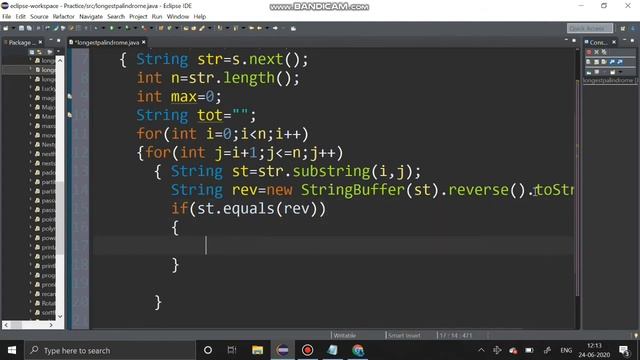Open the Debug icon dropdown arrow

tap(103, 28)
